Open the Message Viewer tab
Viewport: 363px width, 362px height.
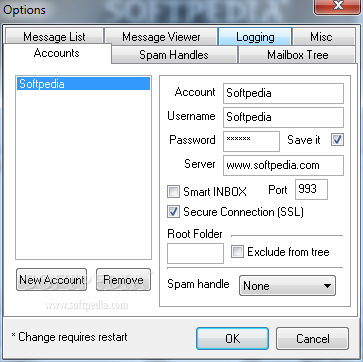161,37
